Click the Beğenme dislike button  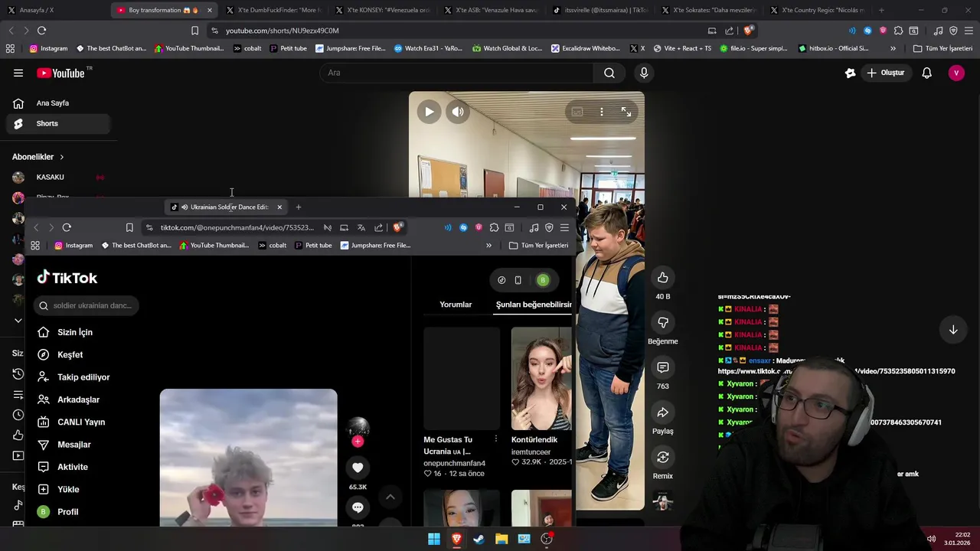(663, 322)
